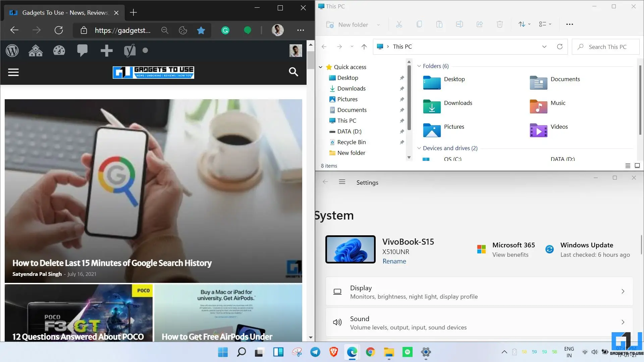644x362 pixels.
Task: Select Sound settings in System panel
Action: coord(479,322)
